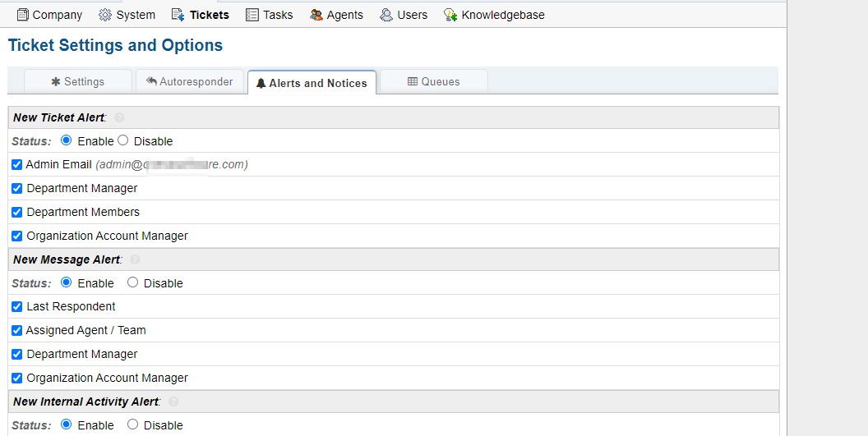This screenshot has height=436, width=868.
Task: Toggle the Last Respondent checkbox
Action: pyautogui.click(x=16, y=306)
